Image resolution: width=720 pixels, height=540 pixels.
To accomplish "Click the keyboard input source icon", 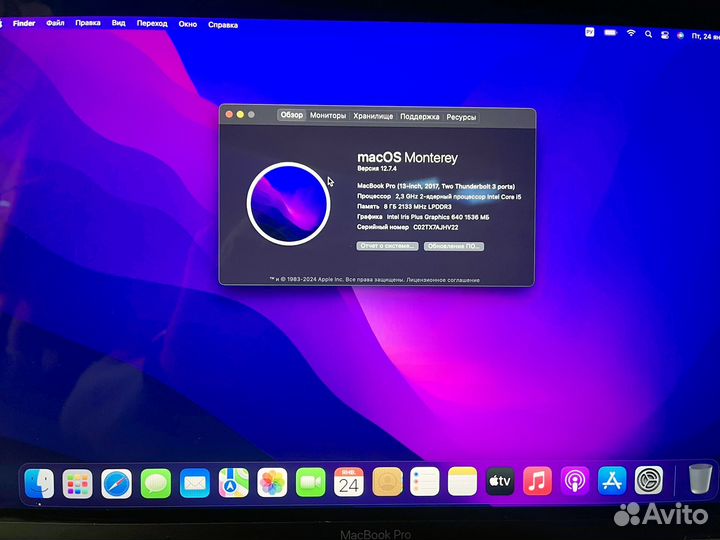I will (x=590, y=32).
